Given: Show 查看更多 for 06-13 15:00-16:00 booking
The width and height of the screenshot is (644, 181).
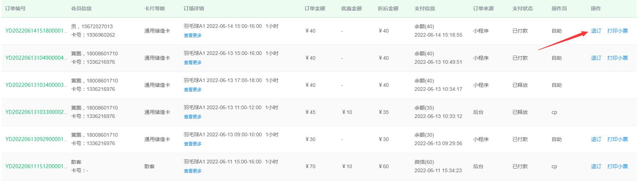Looking at the screenshot, I should 193,63.
